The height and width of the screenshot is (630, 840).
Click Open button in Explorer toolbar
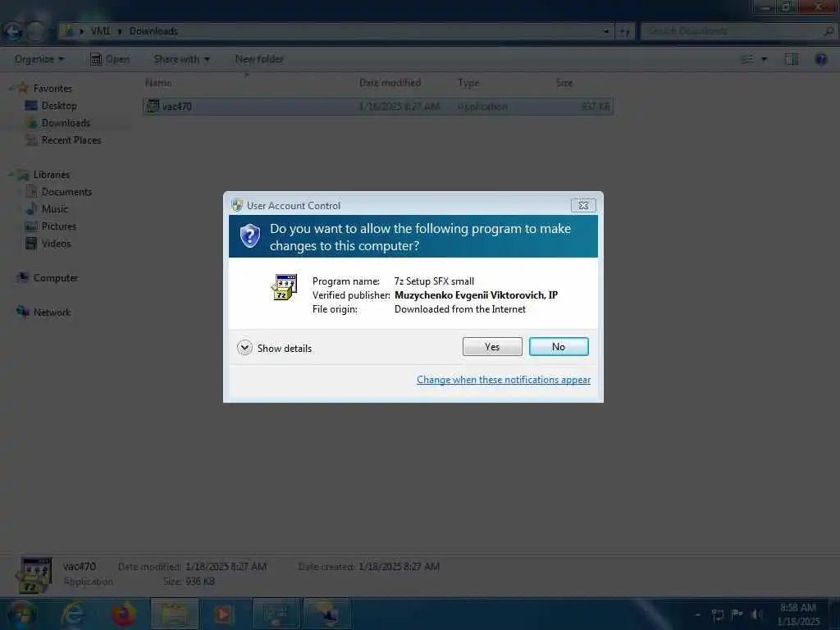tap(110, 59)
